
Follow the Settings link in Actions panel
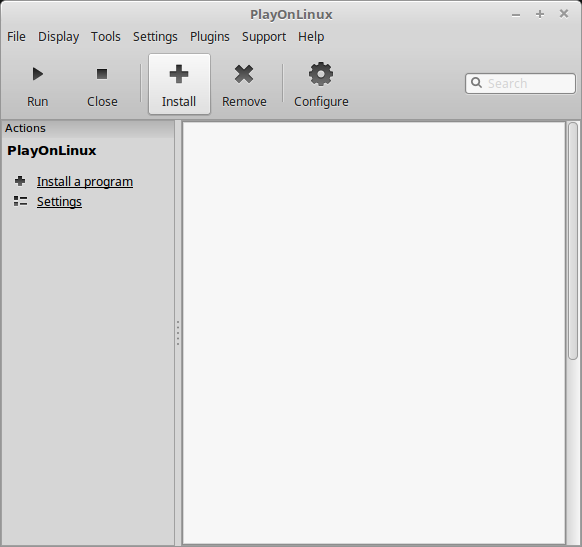point(59,202)
